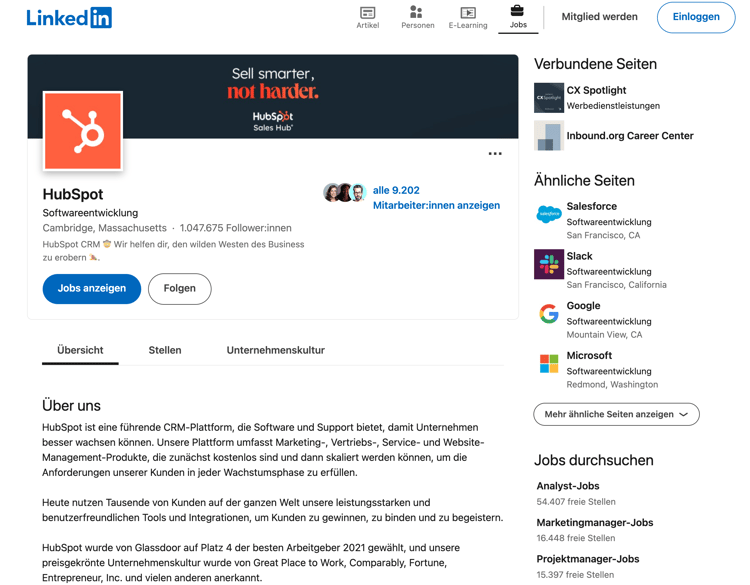
Task: Click the HubSpot company logo
Action: pyautogui.click(x=83, y=131)
